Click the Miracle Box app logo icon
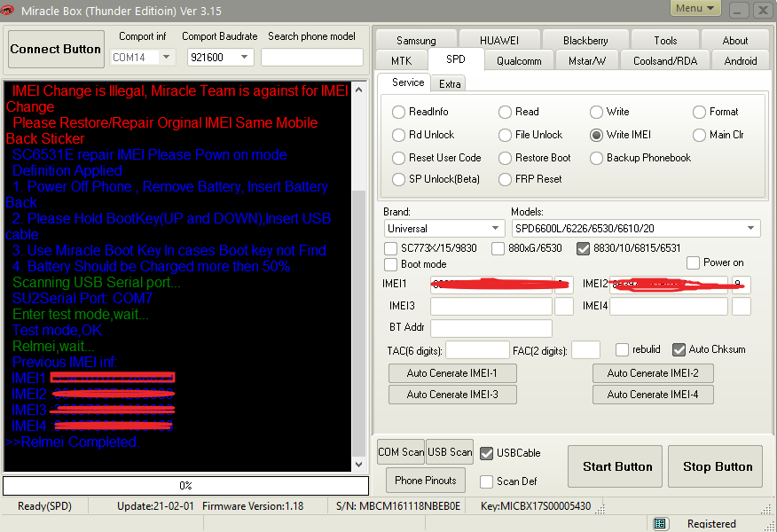Viewport: 777px width, 532px height. click(7, 10)
